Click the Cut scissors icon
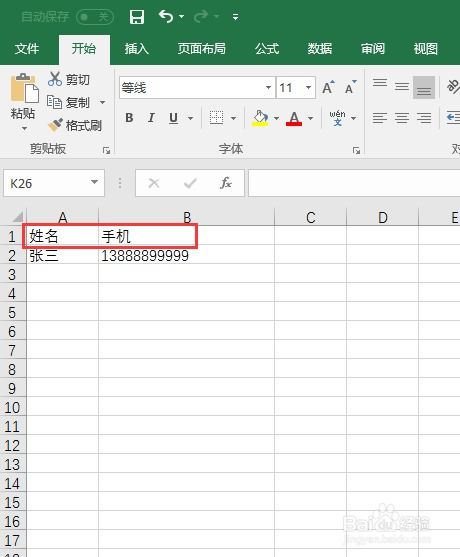460x557 pixels. pyautogui.click(x=55, y=79)
